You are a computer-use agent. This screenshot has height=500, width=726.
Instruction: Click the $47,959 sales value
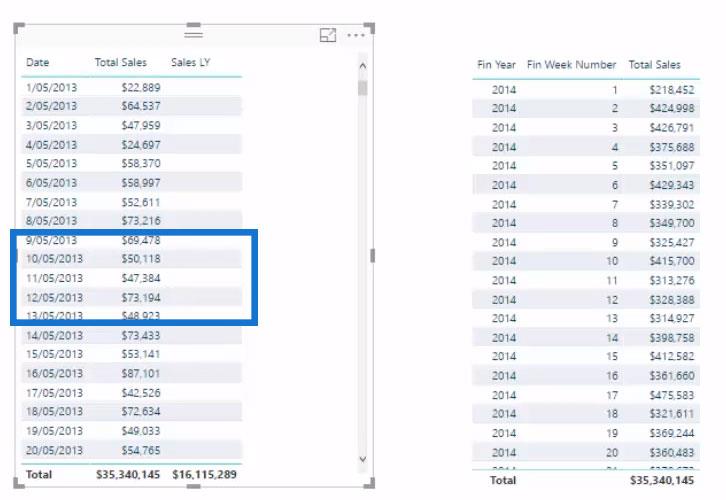(141, 125)
